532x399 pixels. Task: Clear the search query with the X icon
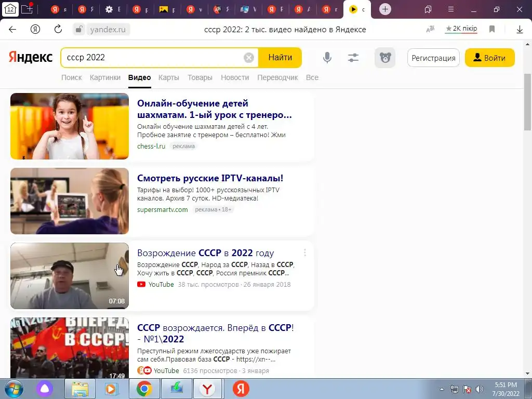tap(249, 58)
